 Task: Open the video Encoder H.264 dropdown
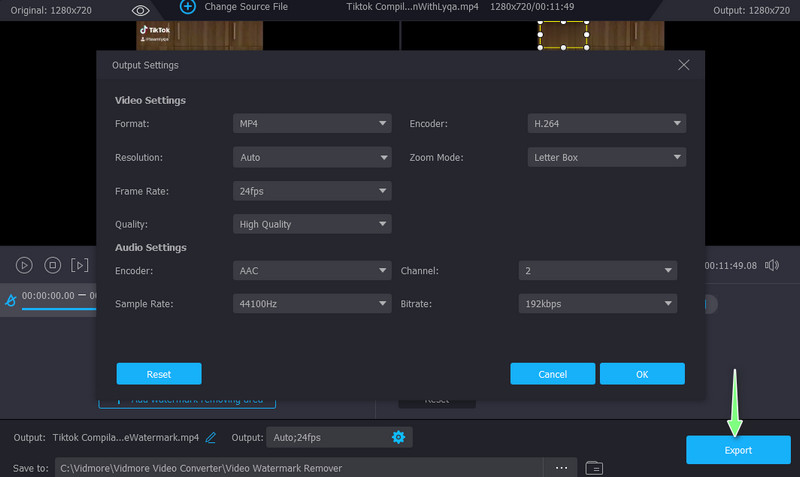pyautogui.click(x=606, y=124)
